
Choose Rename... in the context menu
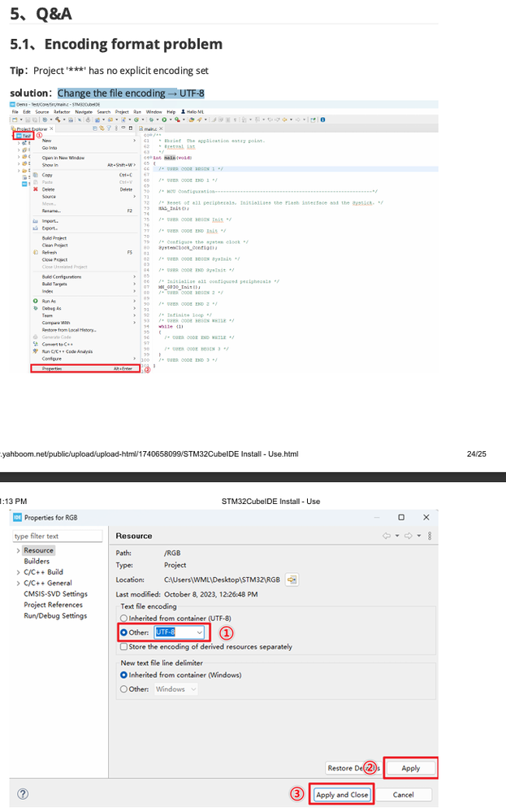[x=51, y=211]
